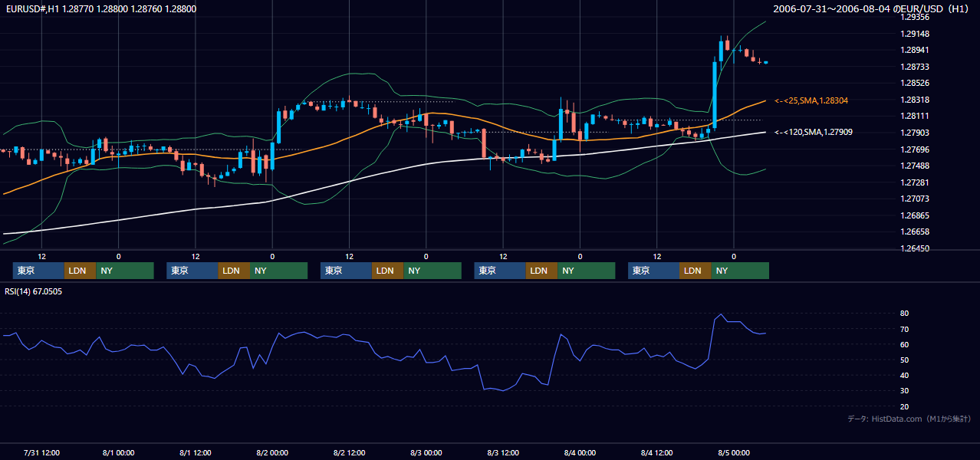
Task: Select price axis value 1.26865
Action: coord(916,215)
